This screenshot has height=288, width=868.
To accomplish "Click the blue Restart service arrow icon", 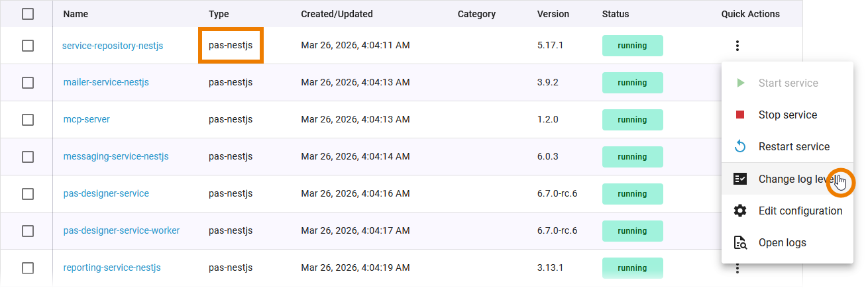I will pos(740,147).
